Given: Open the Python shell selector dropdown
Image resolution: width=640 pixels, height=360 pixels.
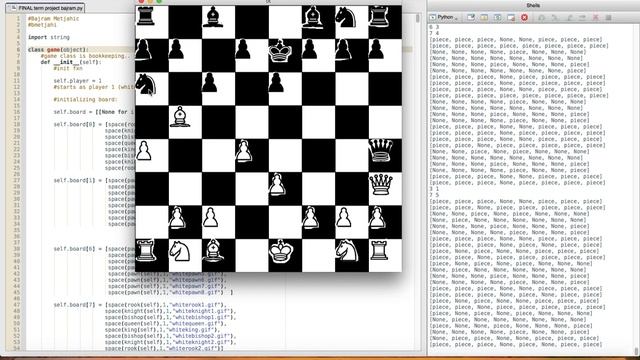Looking at the screenshot, I should [x=444, y=17].
